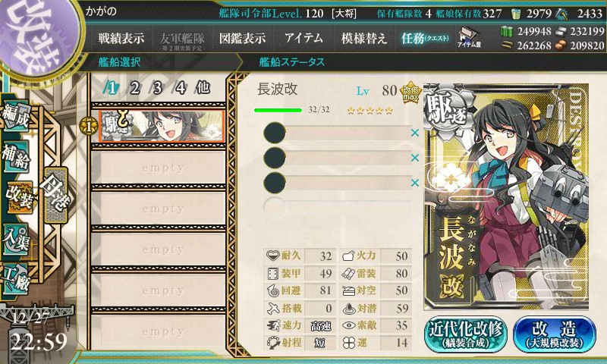
Task: Open the アイテム屋 item shop icon
Action: pos(469,37)
